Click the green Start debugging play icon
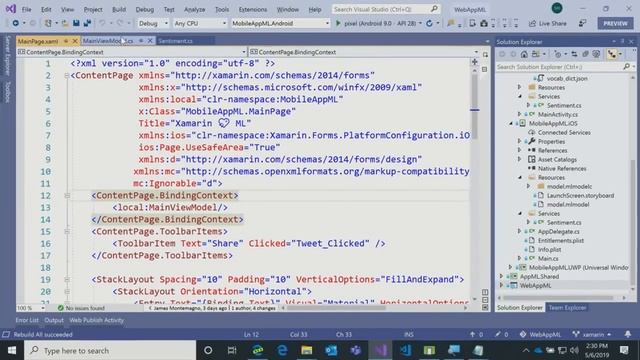 point(338,23)
